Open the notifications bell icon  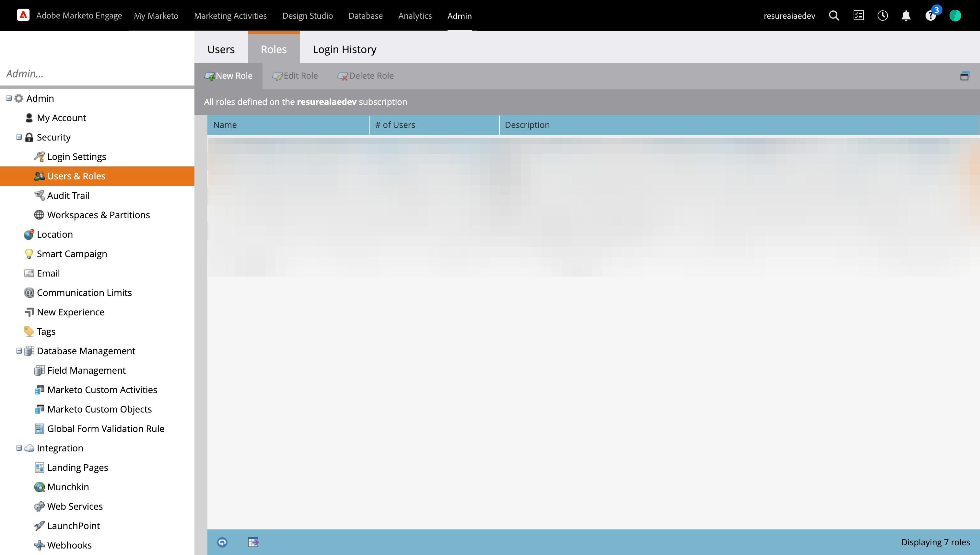(x=906, y=16)
